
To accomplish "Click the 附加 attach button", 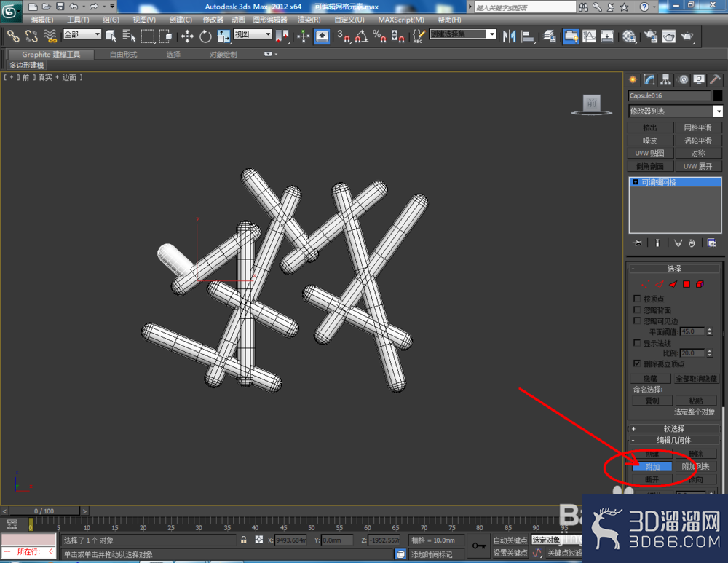I will coord(652,466).
